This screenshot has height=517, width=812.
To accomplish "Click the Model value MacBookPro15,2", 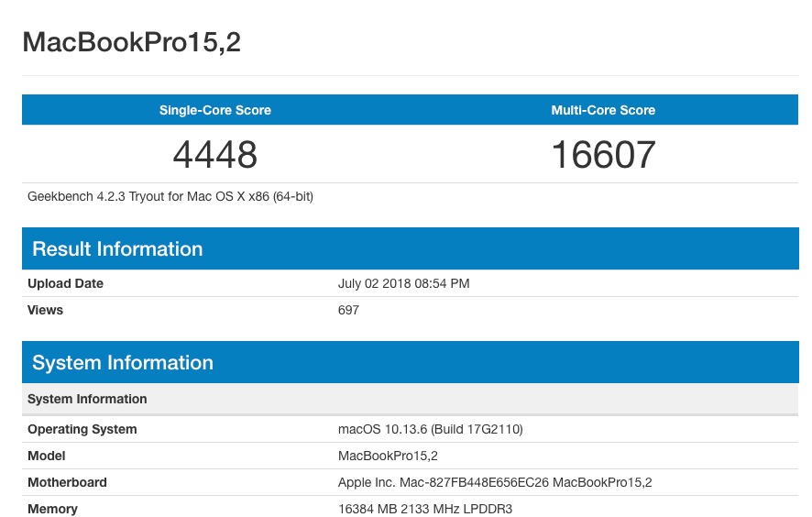I will (388, 456).
